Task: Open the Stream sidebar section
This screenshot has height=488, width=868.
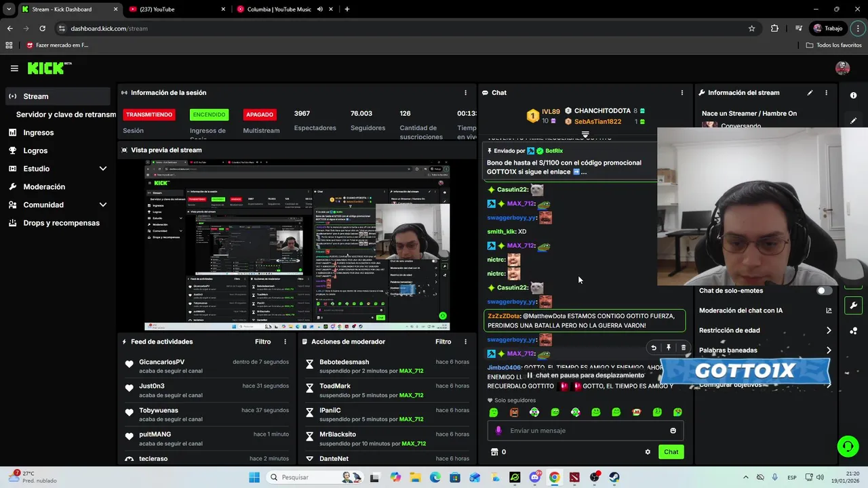Action: point(58,96)
